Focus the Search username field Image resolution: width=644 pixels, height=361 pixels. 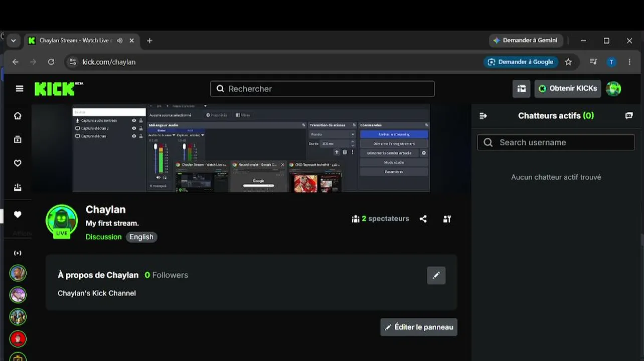click(x=556, y=142)
